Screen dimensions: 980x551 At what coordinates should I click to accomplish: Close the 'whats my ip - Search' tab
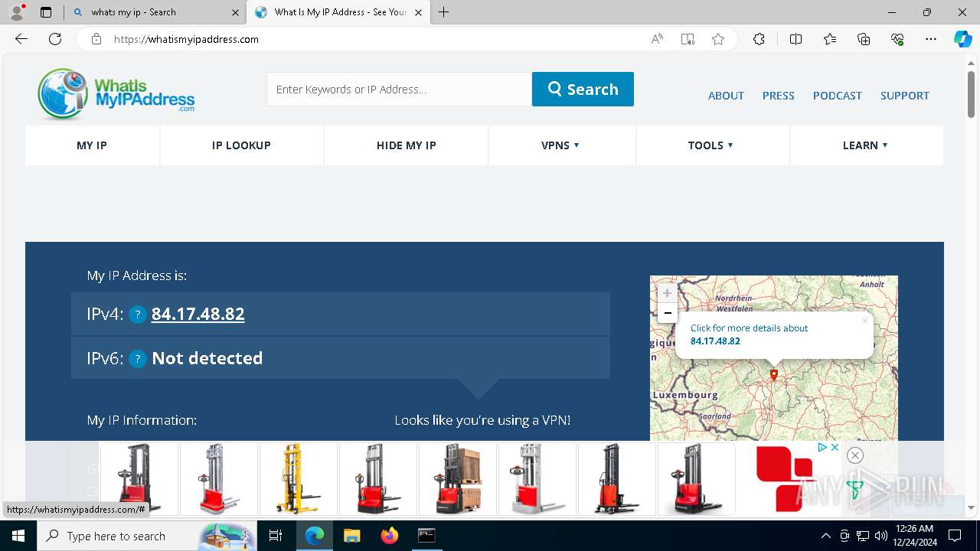click(235, 12)
